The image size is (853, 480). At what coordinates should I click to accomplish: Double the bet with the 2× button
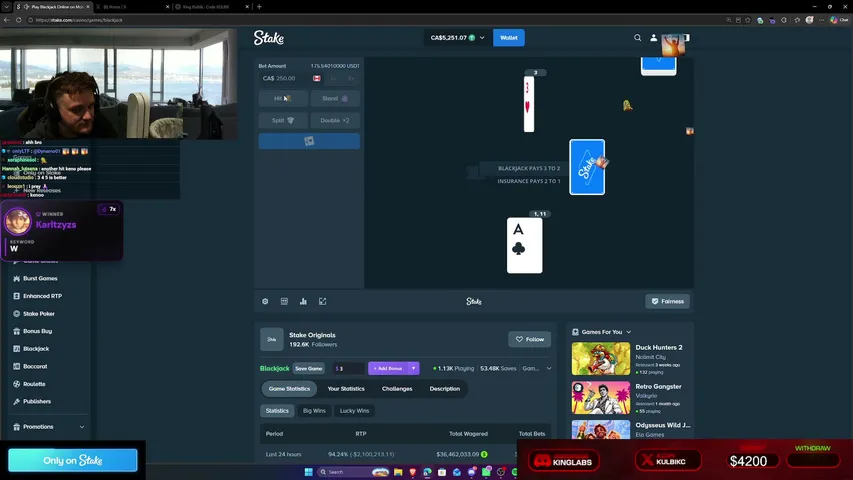[351, 78]
